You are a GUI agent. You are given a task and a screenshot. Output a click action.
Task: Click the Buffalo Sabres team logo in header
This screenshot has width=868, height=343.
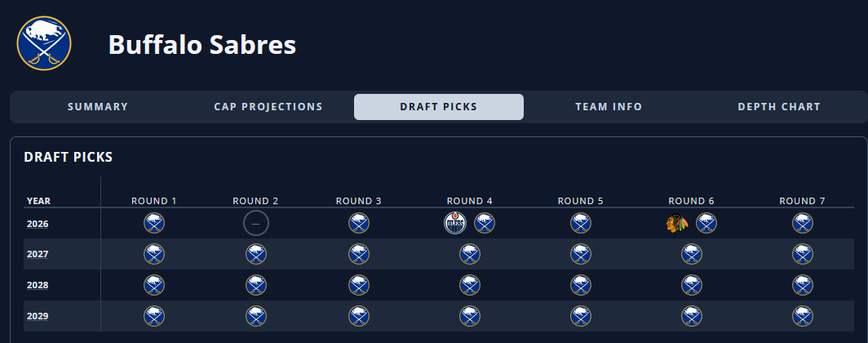click(44, 43)
